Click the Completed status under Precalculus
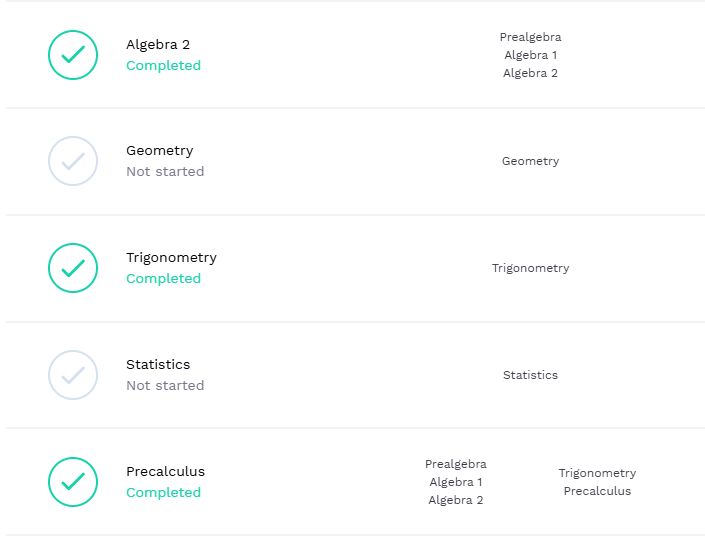This screenshot has height=545, width=705. click(x=163, y=493)
